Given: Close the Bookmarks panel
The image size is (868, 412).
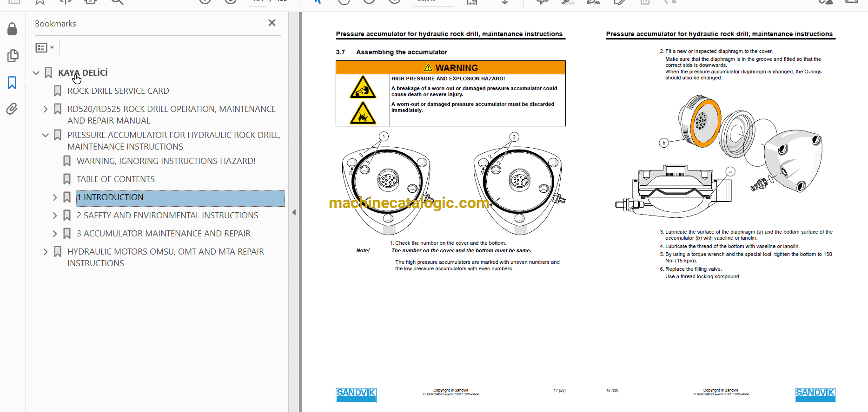Looking at the screenshot, I should [x=272, y=23].
